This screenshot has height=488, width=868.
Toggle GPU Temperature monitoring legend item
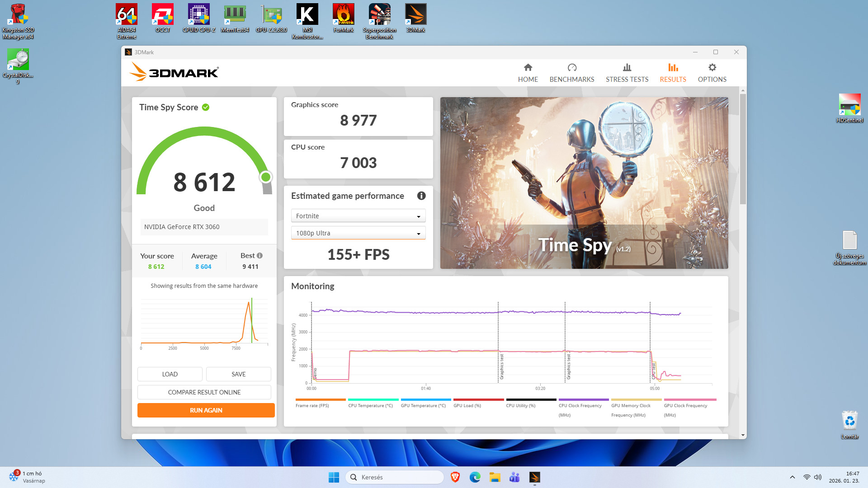423,405
